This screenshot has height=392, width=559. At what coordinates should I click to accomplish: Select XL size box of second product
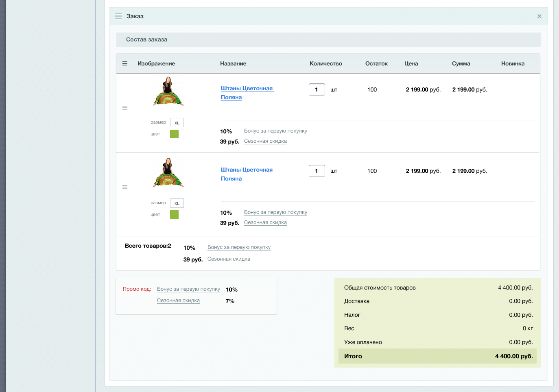point(177,203)
